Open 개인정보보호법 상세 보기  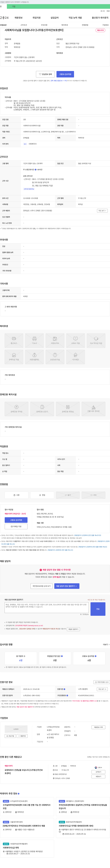tap(42, 586)
